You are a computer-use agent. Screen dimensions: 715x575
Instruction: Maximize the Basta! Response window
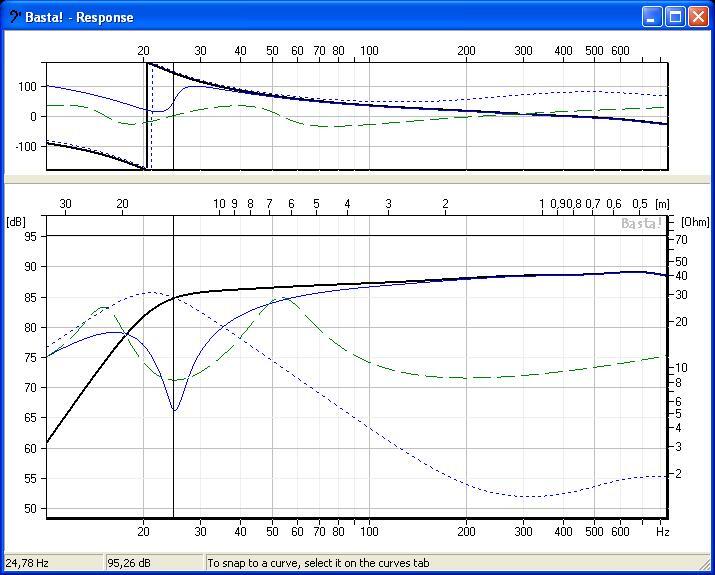[675, 17]
